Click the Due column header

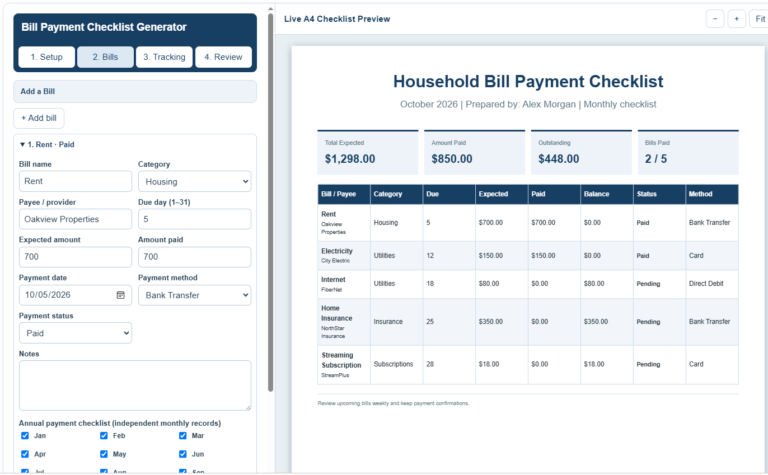tap(449, 194)
